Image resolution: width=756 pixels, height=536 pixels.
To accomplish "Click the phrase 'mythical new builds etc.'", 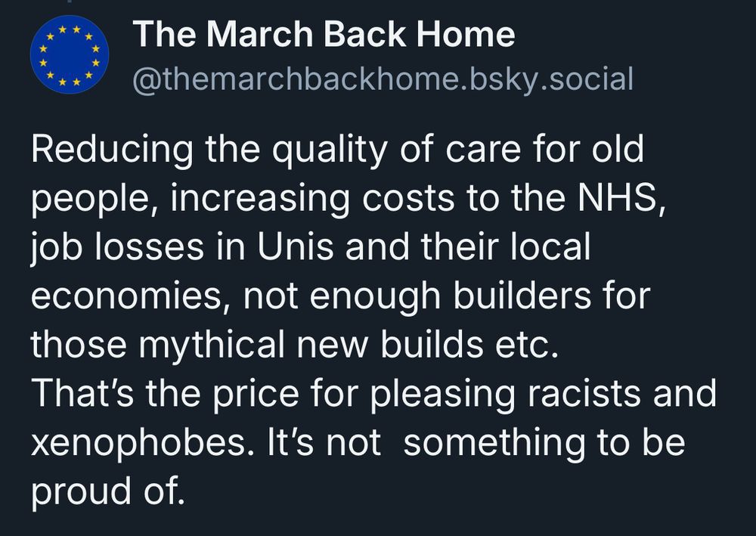I will click(x=348, y=345).
